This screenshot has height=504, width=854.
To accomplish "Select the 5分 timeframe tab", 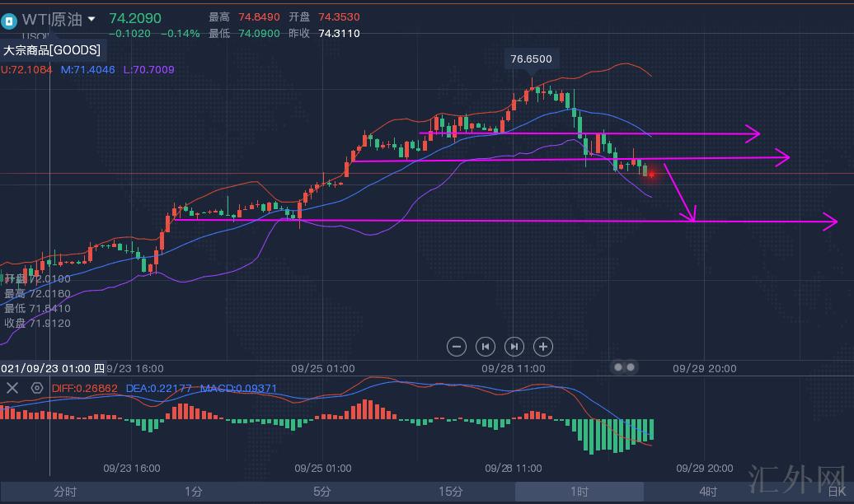I will [x=321, y=492].
